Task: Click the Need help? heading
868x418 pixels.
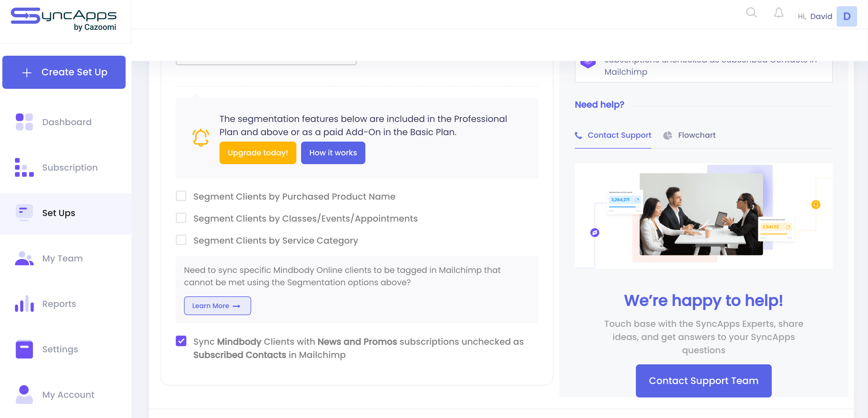Action: click(599, 105)
